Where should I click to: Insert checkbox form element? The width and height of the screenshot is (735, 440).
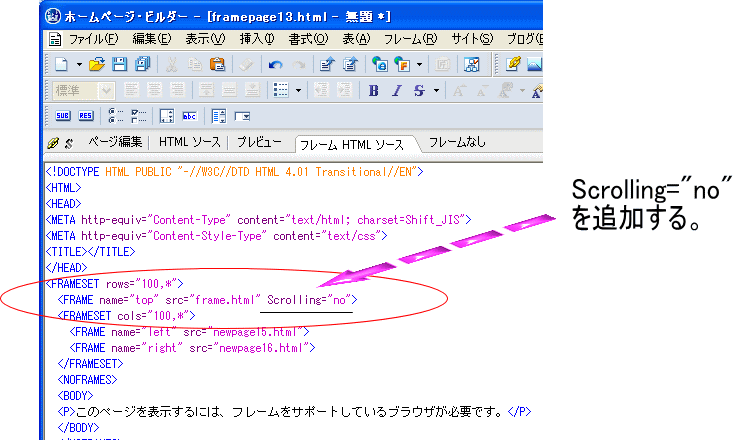139,115
